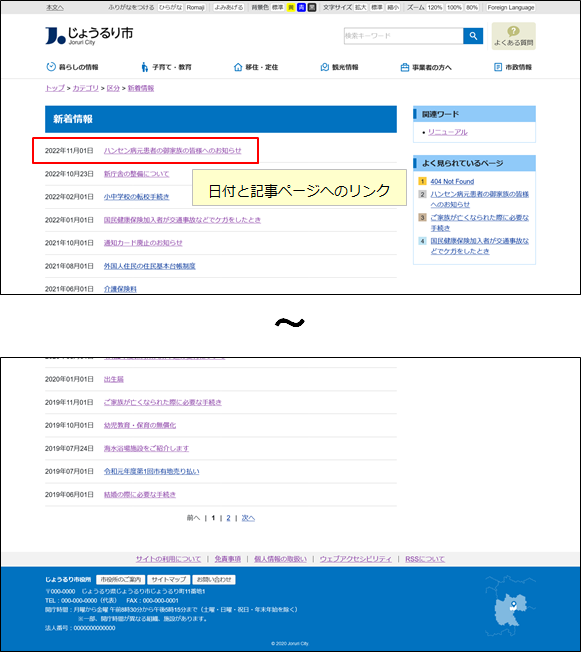Set background color to blue (青)
Viewport: 581px width, 652px height.
[301, 7]
